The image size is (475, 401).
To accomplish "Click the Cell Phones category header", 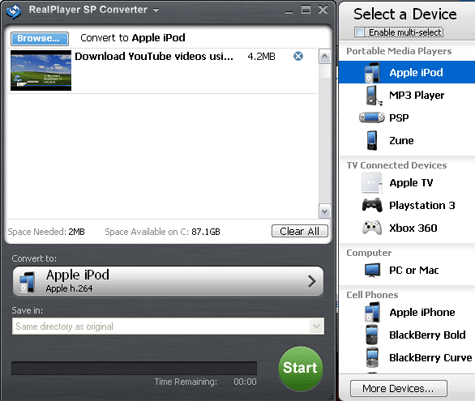I will coord(372,295).
